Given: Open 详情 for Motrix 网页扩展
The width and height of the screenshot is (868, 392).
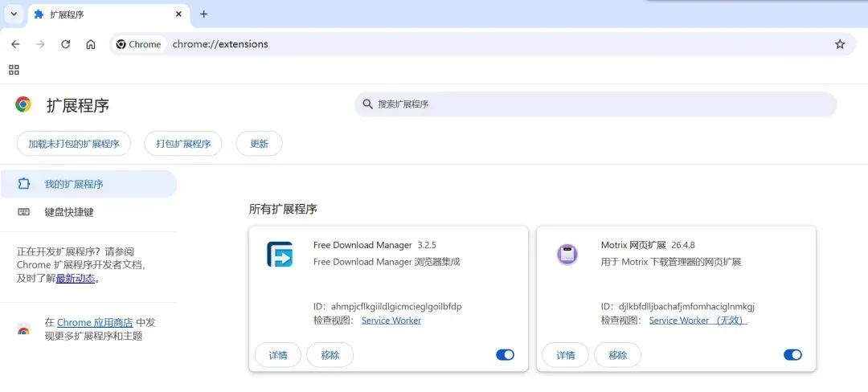Looking at the screenshot, I should tap(565, 355).
